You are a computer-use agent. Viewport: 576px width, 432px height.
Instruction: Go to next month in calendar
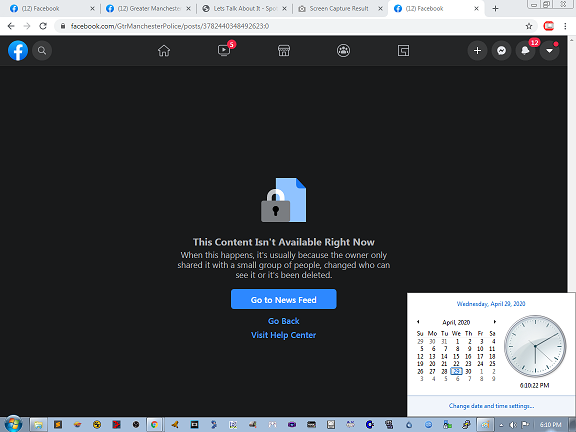(x=494, y=322)
